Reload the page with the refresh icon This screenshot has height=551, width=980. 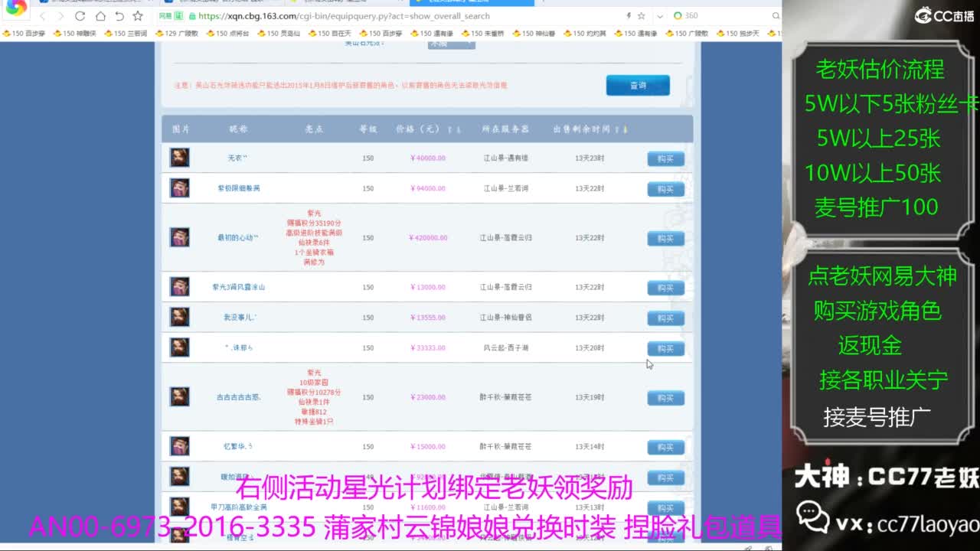pyautogui.click(x=80, y=16)
